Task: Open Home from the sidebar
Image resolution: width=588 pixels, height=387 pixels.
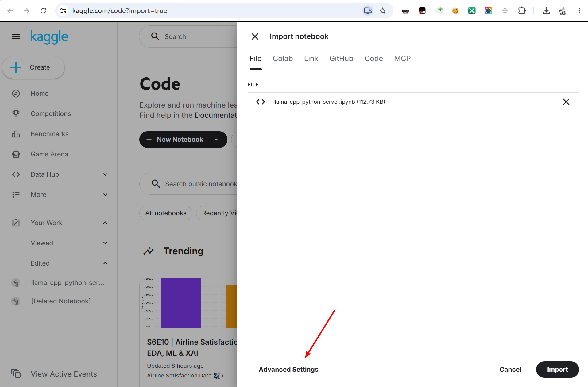Action: point(40,93)
